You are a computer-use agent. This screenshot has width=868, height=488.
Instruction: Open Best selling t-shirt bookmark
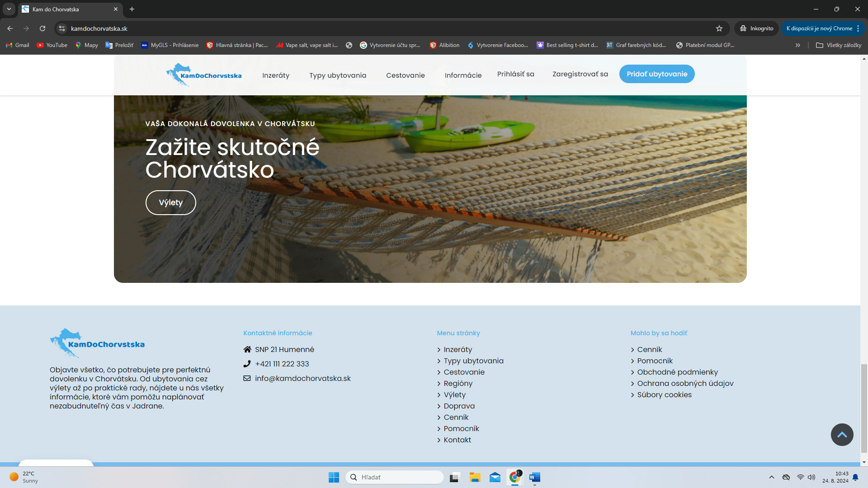click(x=567, y=45)
